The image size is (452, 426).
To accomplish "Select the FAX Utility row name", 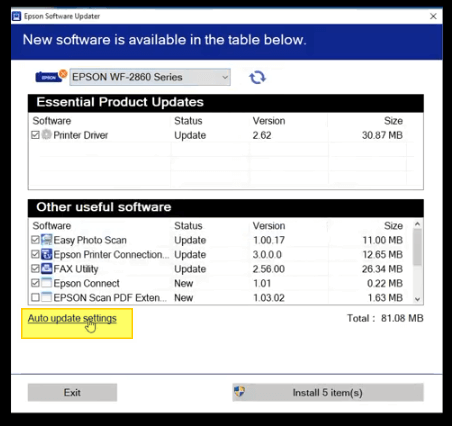I will [76, 269].
